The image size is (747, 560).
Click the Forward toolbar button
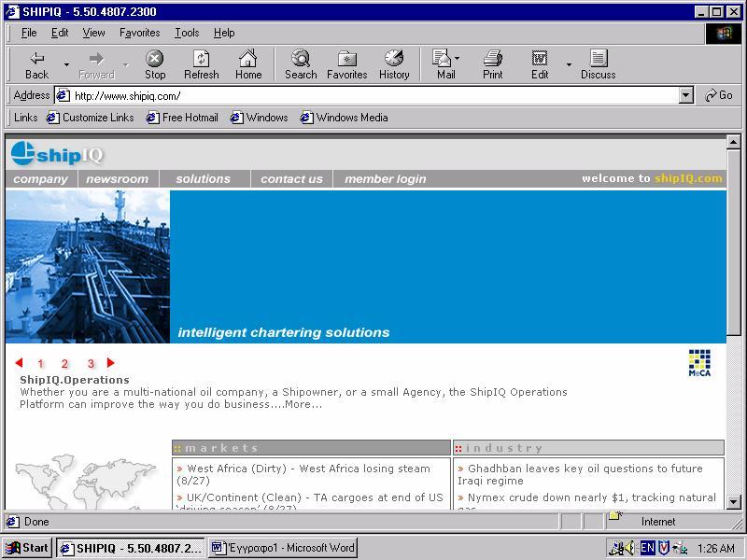point(97,64)
